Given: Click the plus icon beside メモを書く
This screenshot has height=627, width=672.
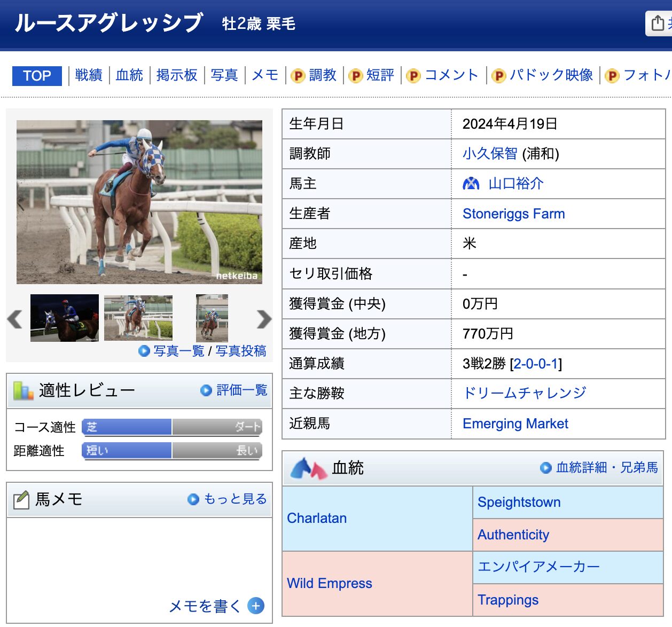Looking at the screenshot, I should click(x=256, y=606).
